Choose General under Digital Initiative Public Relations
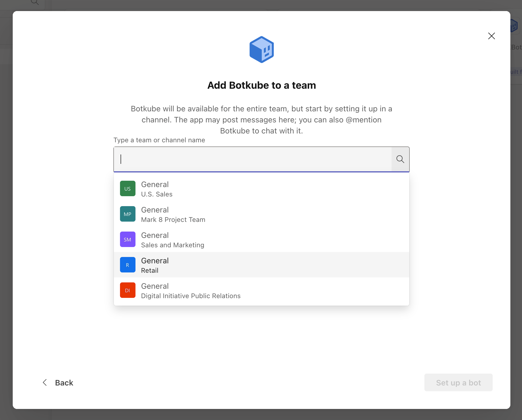 tap(262, 290)
